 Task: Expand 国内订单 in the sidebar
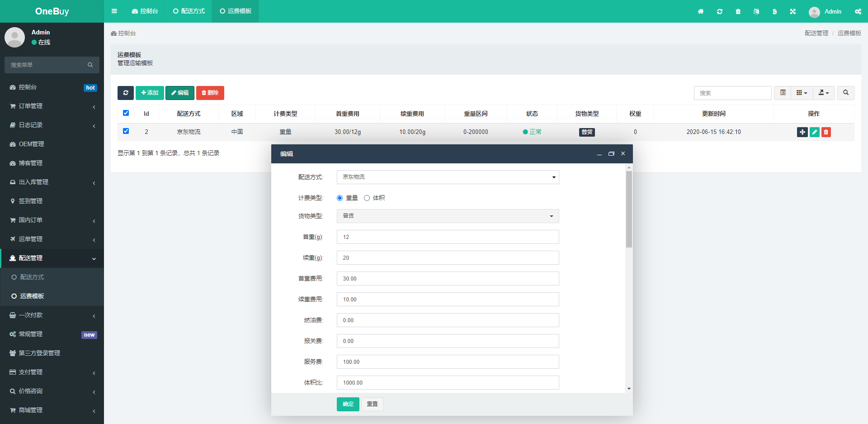pos(52,220)
